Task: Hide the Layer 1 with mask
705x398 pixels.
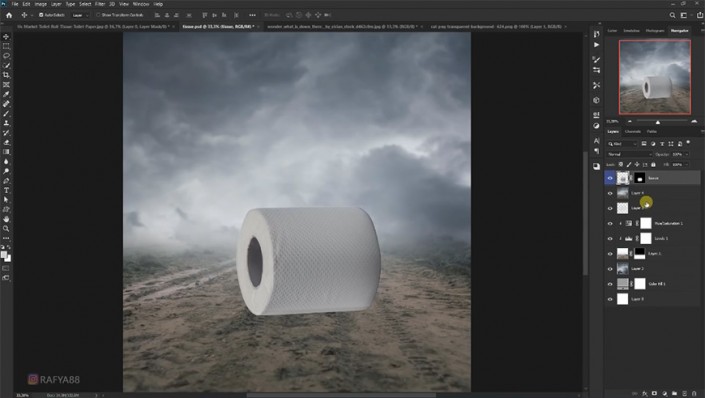Action: pos(610,254)
